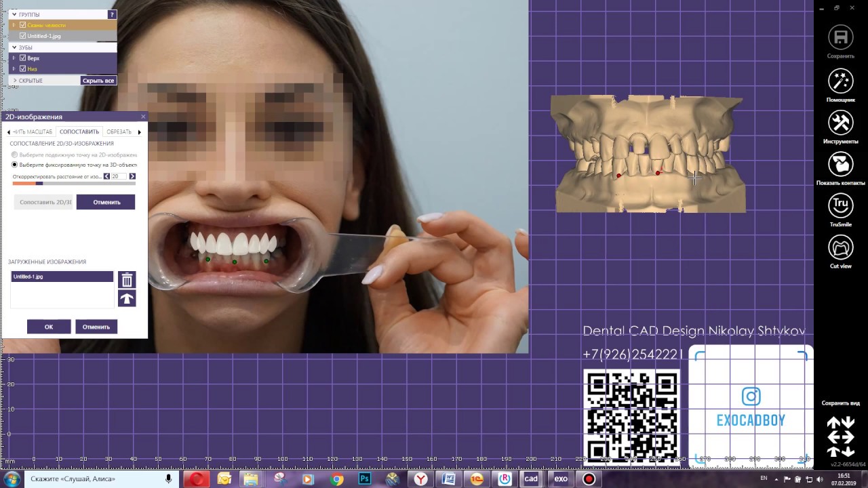Click the distance value field showing 20
The height and width of the screenshot is (488, 868).
coord(119,176)
